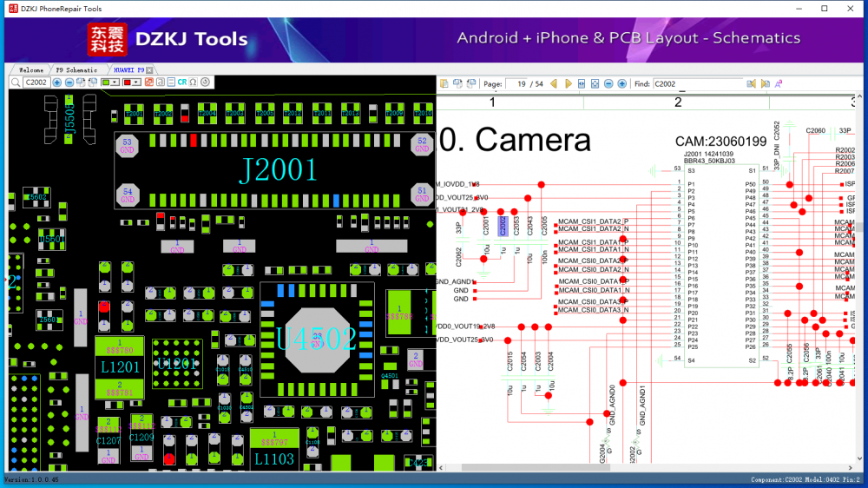The image size is (868, 488).
Task: Click the first copy-page icon in schematic toolbar
Action: [457, 83]
